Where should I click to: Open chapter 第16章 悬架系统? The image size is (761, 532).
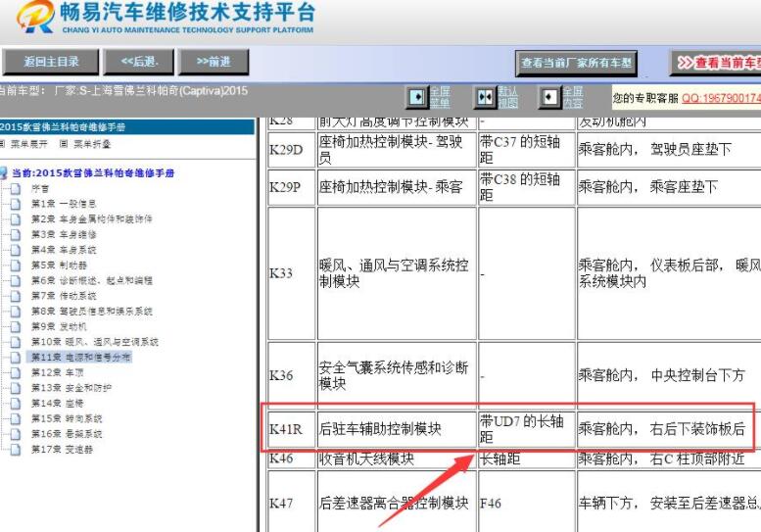pos(67,434)
